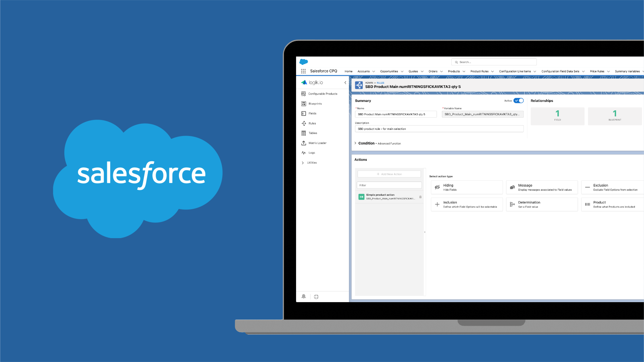Open the Orders dropdown arrow
The height and width of the screenshot is (362, 644).
442,72
